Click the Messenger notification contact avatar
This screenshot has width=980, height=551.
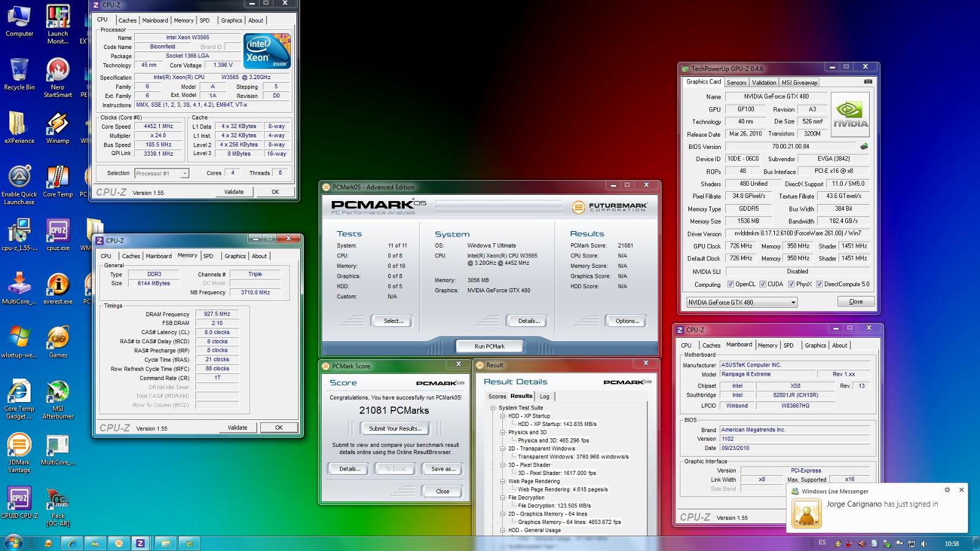tap(806, 513)
